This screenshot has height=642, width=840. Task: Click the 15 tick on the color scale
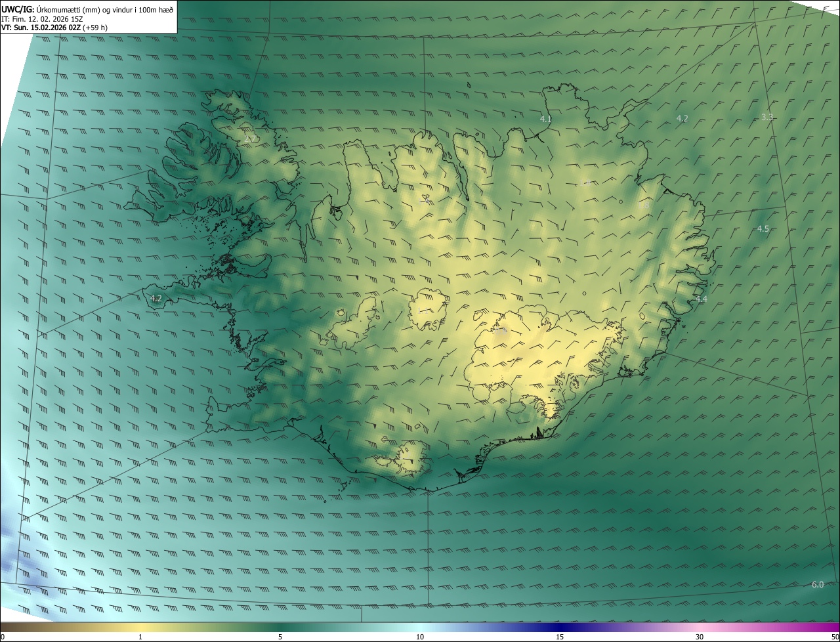click(x=560, y=637)
